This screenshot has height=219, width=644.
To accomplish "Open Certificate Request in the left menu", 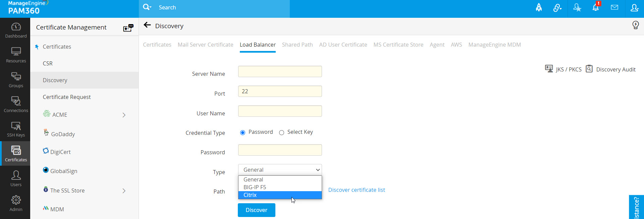I will (x=67, y=97).
